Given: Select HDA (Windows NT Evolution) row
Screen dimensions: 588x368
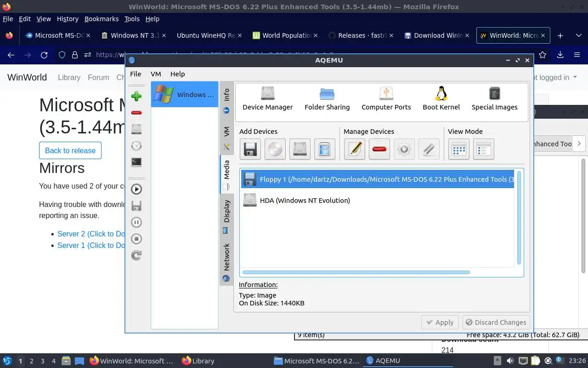Looking at the screenshot, I should [x=378, y=200].
